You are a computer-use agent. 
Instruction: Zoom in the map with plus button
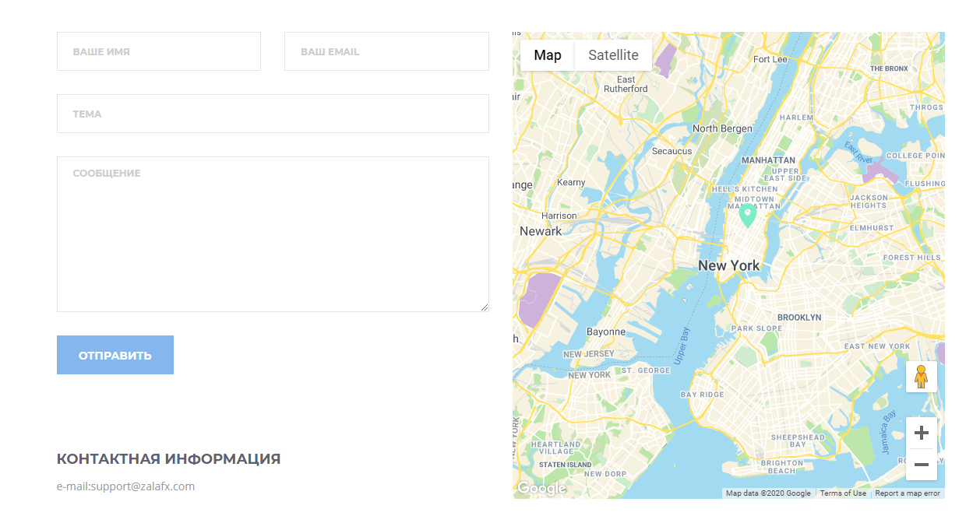(922, 433)
